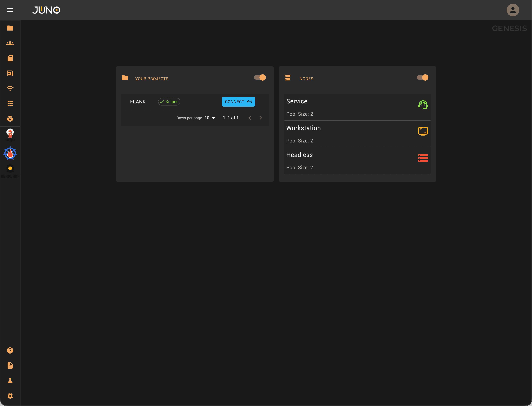Open the wifi network sidebar icon
The width and height of the screenshot is (532, 406).
10,88
